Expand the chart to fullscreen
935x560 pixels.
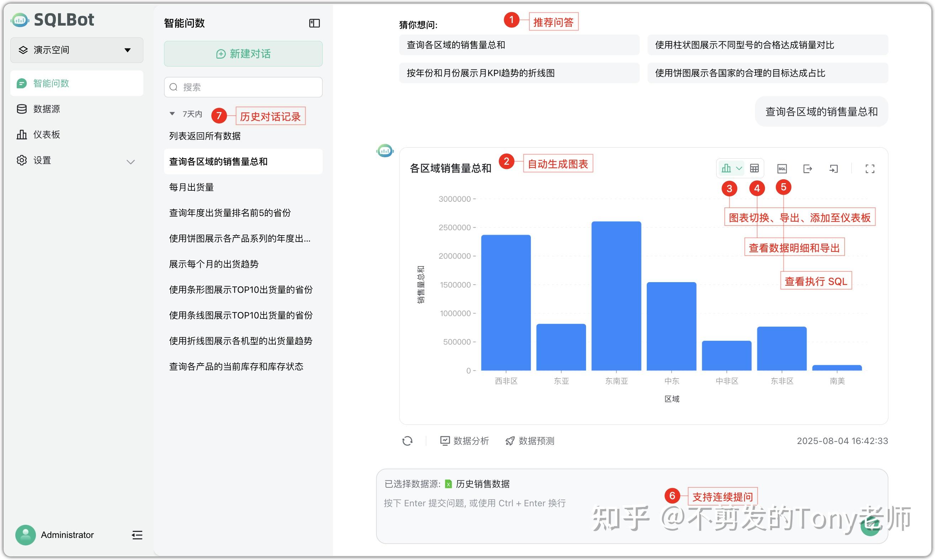[870, 169]
